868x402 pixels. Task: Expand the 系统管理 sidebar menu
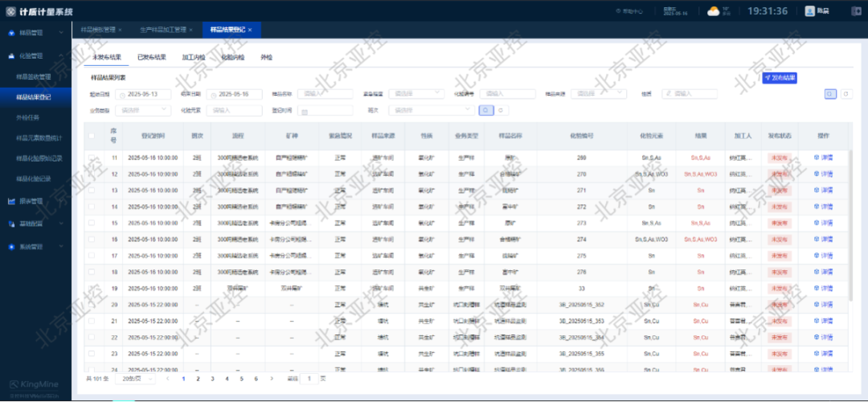click(61, 246)
